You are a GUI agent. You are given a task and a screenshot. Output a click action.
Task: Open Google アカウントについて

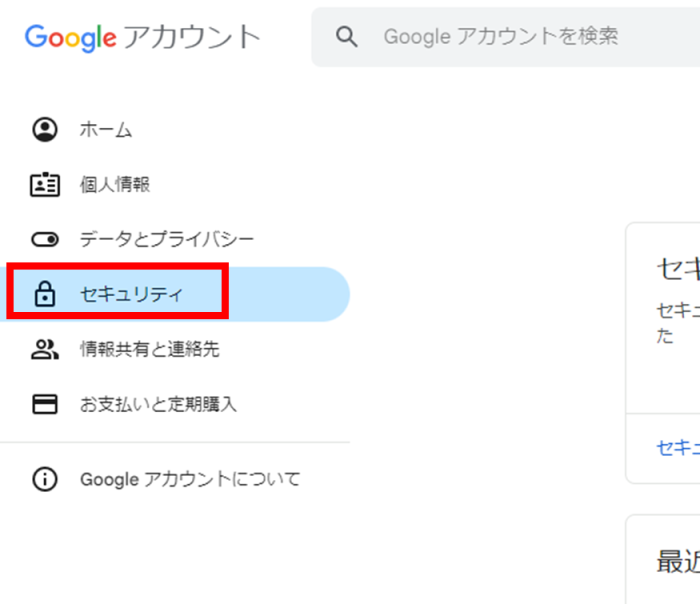coord(190,479)
